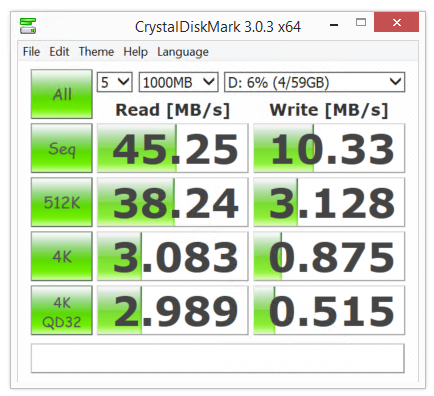This screenshot has width=434, height=396.
Task: Start the 4K QD32 test
Action: click(x=62, y=310)
